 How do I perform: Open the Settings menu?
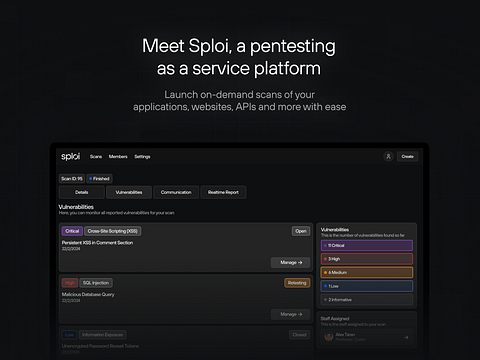[x=142, y=157]
